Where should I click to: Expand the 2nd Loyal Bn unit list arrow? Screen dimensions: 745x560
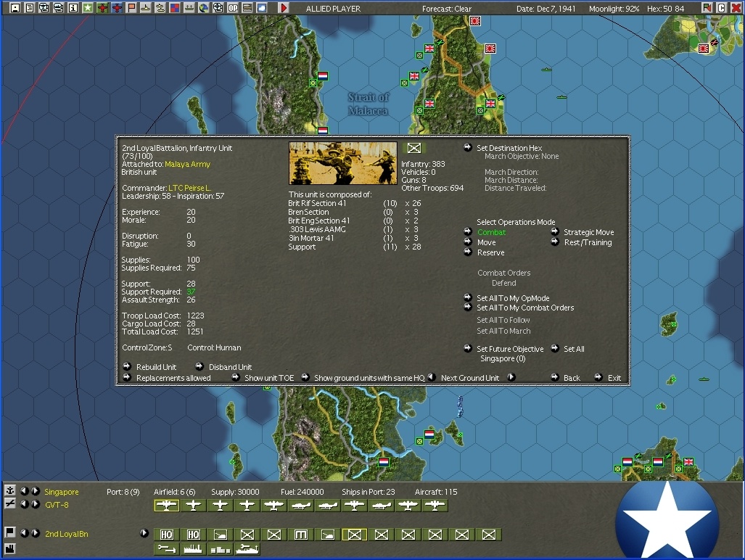[144, 534]
